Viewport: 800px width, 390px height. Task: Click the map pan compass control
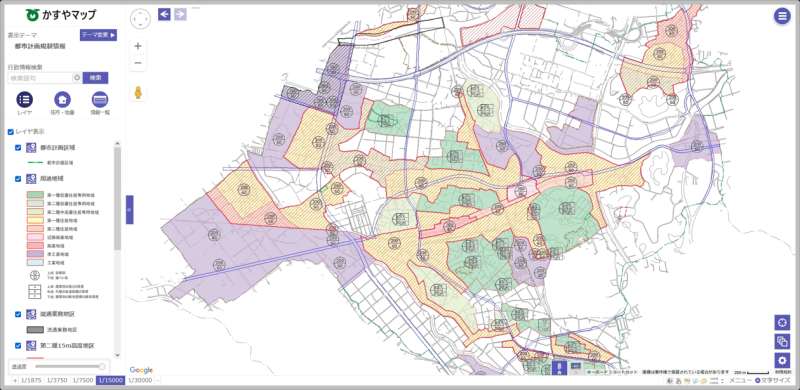(x=140, y=19)
